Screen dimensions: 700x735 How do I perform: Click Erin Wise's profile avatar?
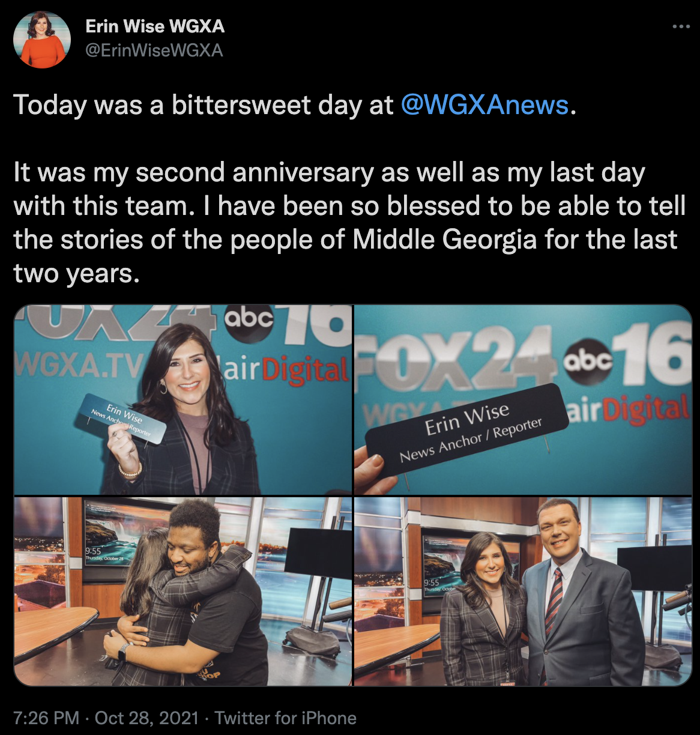click(42, 40)
